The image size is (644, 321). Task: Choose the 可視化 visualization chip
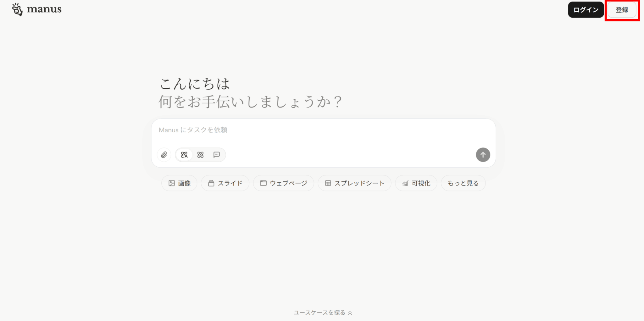[416, 183]
